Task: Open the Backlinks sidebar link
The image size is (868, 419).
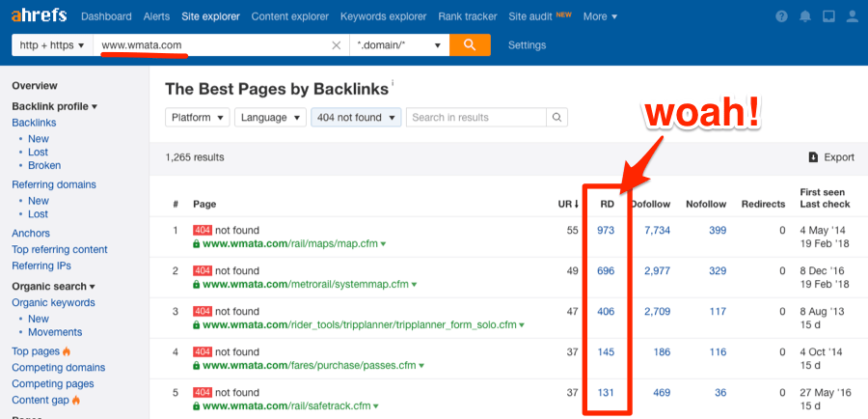Action: (34, 123)
